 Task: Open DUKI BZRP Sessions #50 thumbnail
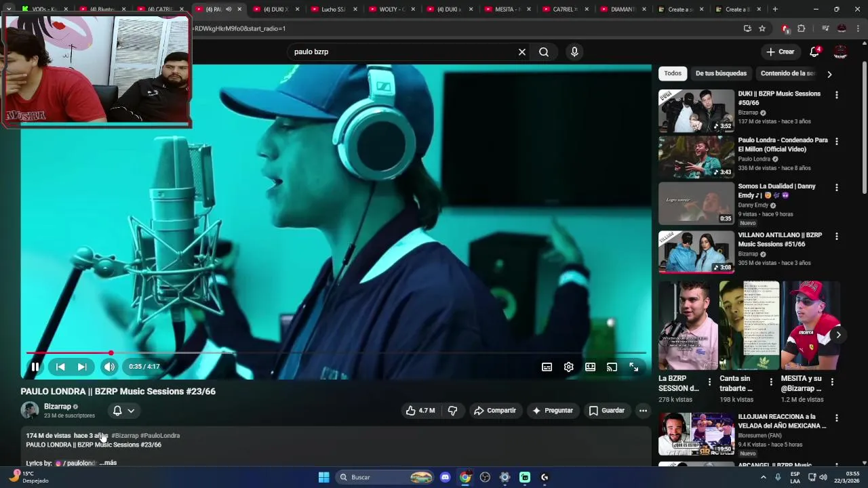(x=696, y=110)
